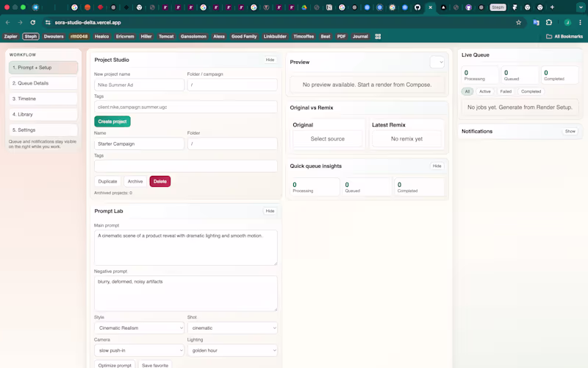Open the Style dropdown showing Cinematic Realism
This screenshot has width=588, height=368.
tap(139, 328)
